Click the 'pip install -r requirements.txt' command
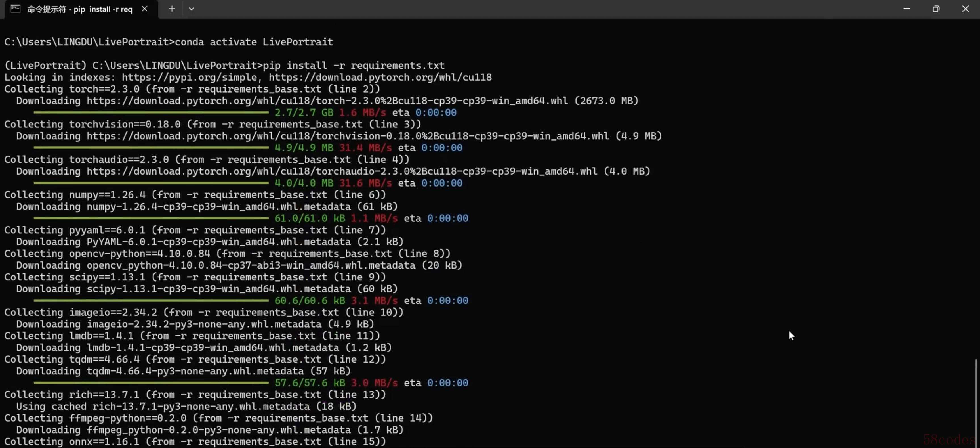This screenshot has height=448, width=980. pyautogui.click(x=354, y=66)
